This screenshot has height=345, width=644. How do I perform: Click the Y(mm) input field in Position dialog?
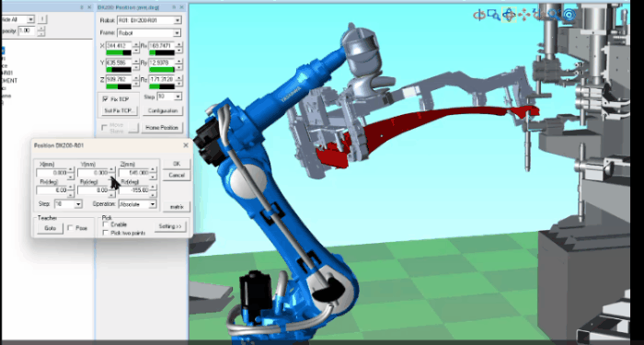tap(92, 173)
